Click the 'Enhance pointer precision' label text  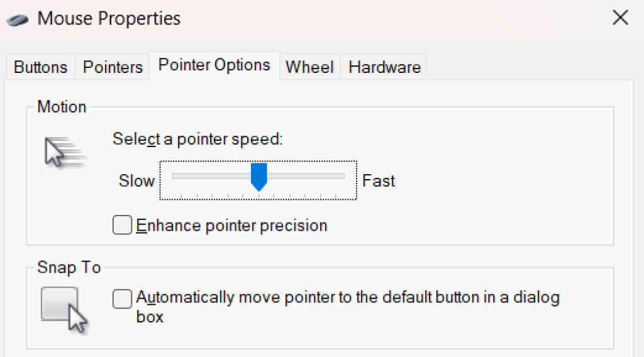(x=231, y=225)
